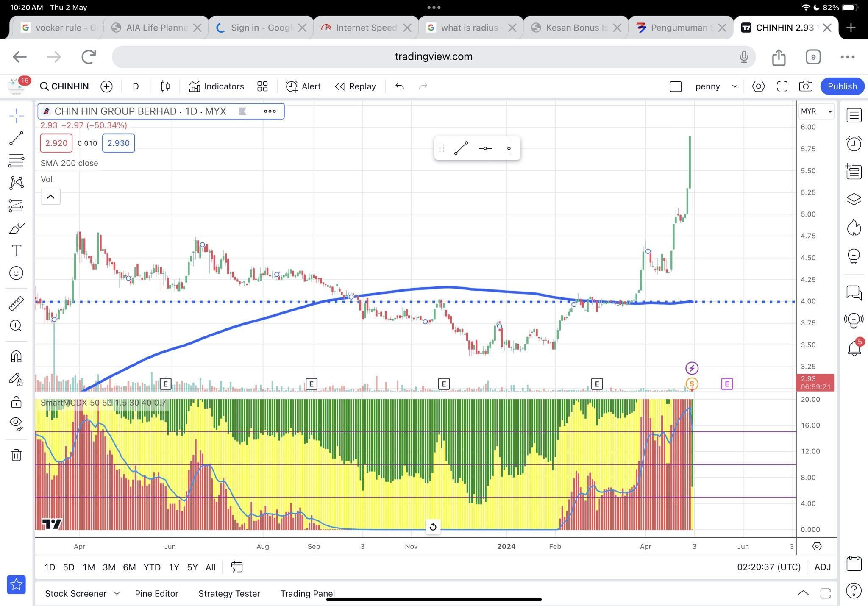Delete drawings with the trash icon
868x606 pixels.
coord(16,455)
